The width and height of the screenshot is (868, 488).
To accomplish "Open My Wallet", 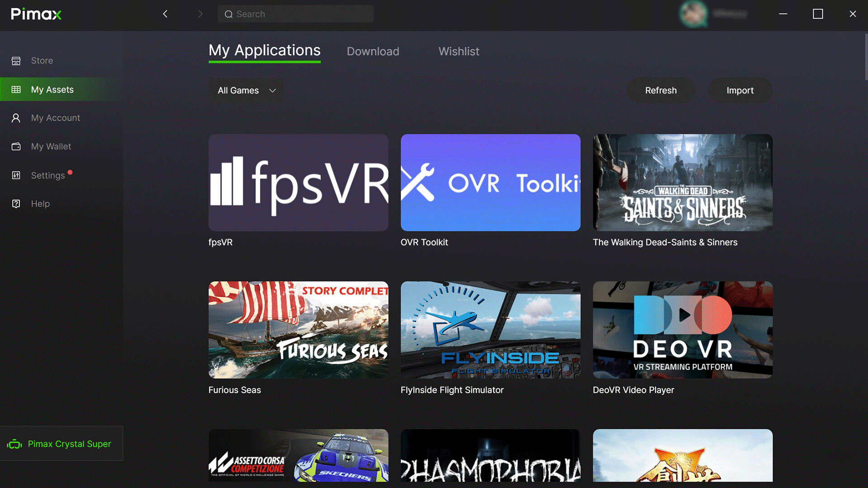I will [51, 146].
